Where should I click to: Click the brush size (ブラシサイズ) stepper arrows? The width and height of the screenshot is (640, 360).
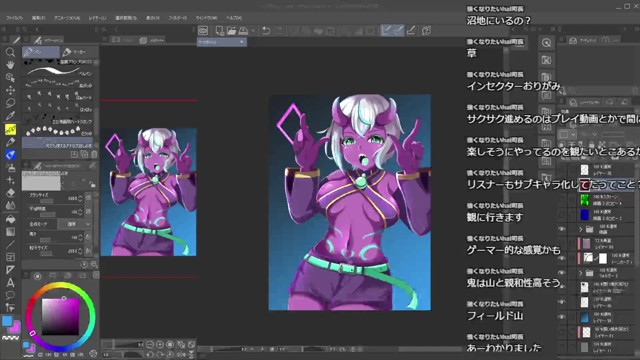click(x=80, y=198)
